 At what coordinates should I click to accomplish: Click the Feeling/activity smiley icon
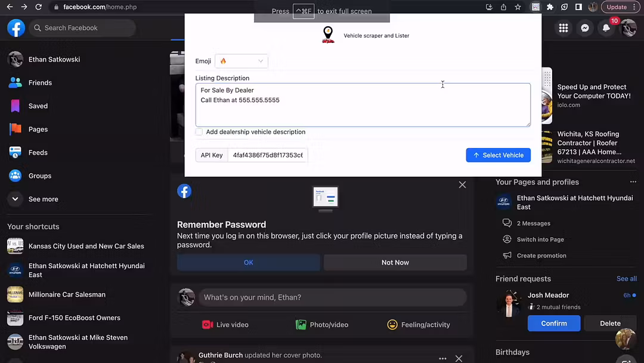coord(392,325)
